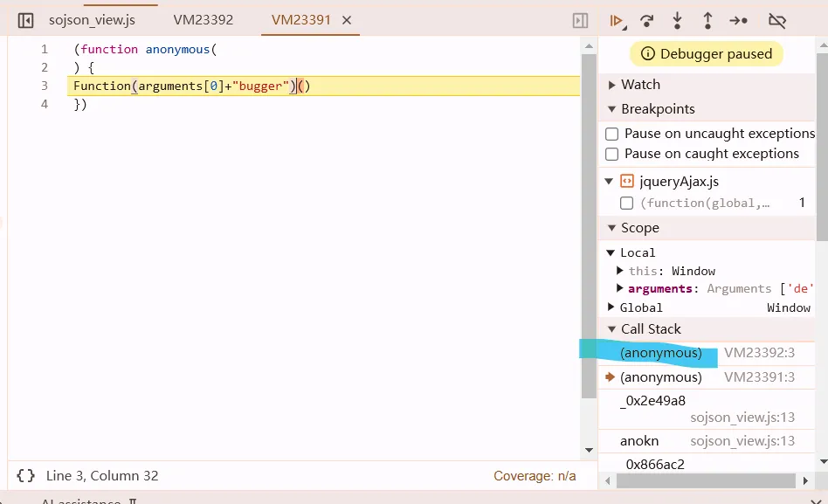828x504 pixels.
Task: Step out of current function
Action: 707,21
